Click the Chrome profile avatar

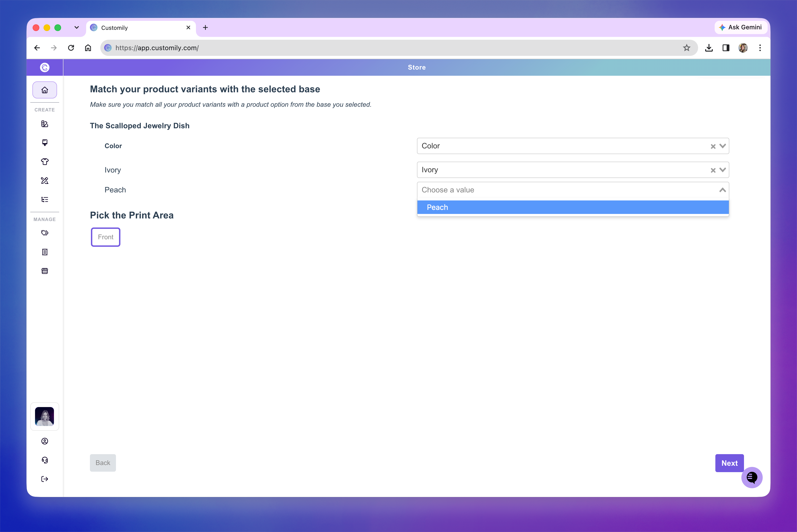[x=743, y=48]
